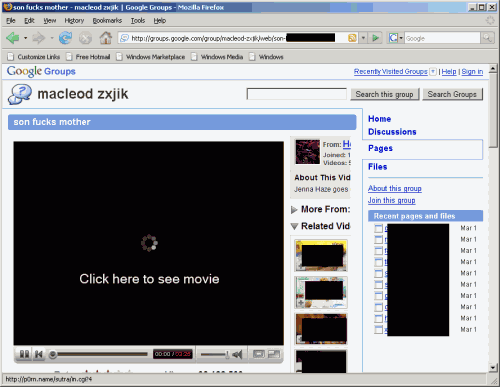Open the Windows Media bookmark
This screenshot has width=500, height=387.
coord(217,57)
